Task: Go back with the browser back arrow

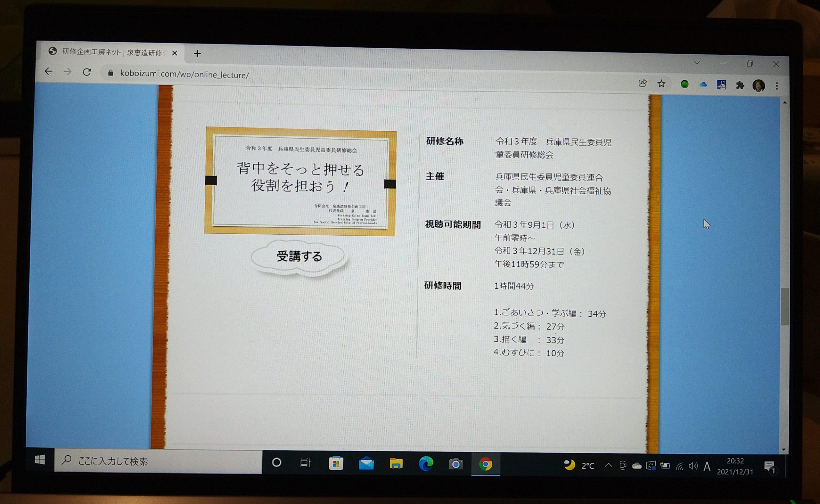Action: pos(49,71)
